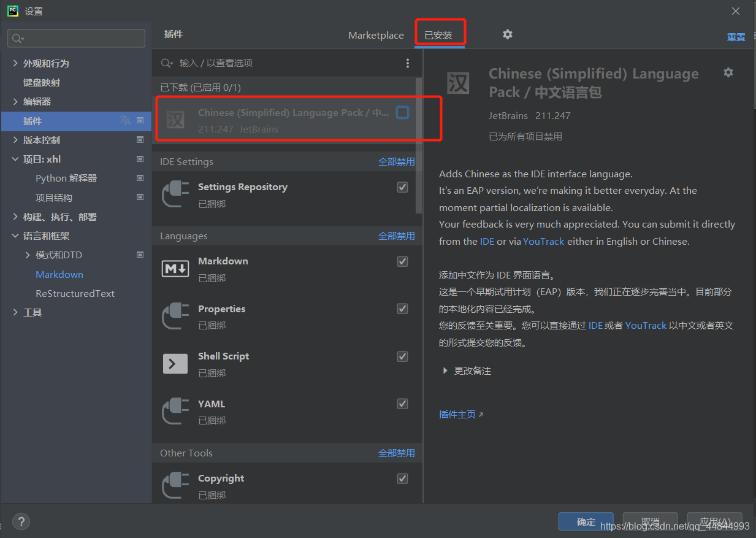Expand the 外观和行为 settings group
Viewport: 756px width, 538px height.
(15, 63)
